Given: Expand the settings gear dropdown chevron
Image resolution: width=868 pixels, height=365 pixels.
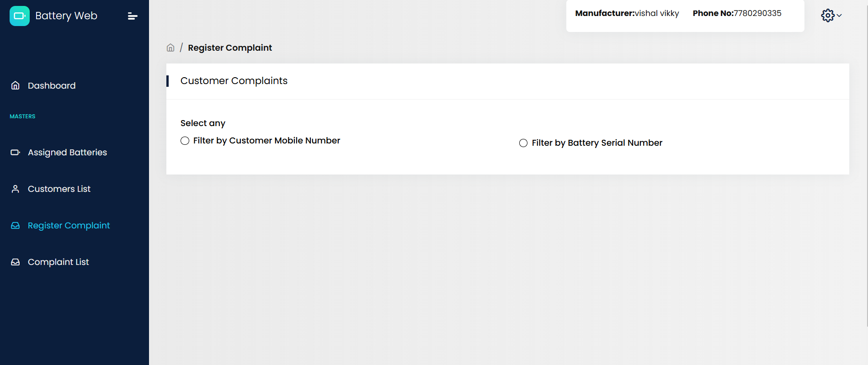Looking at the screenshot, I should click(x=839, y=16).
